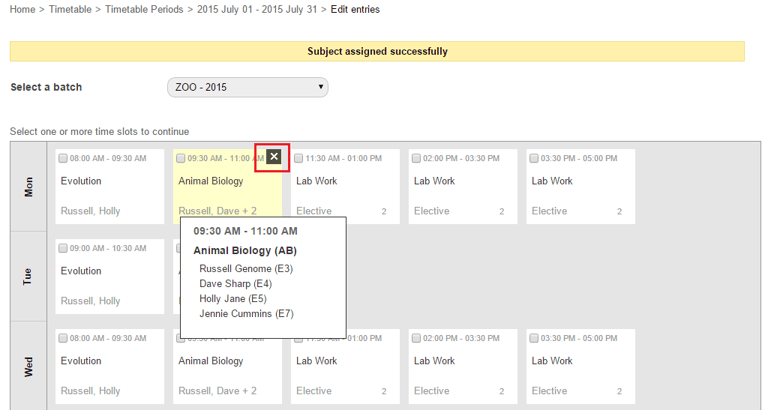768x410 pixels.
Task: Open the Timetable breadcrumb link
Action: [70, 9]
